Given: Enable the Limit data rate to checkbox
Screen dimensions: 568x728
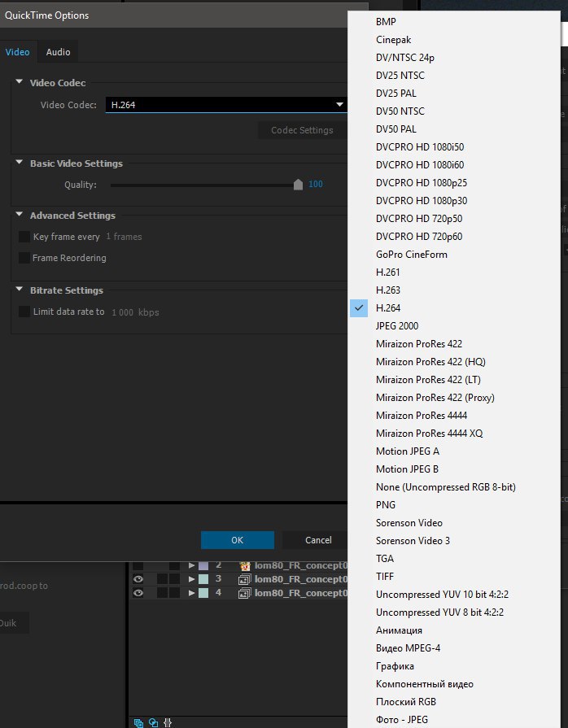Looking at the screenshot, I should [x=24, y=312].
